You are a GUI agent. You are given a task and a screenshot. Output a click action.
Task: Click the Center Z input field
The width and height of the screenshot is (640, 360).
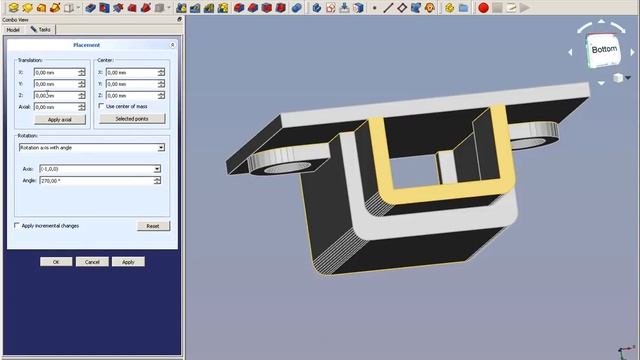[132, 95]
